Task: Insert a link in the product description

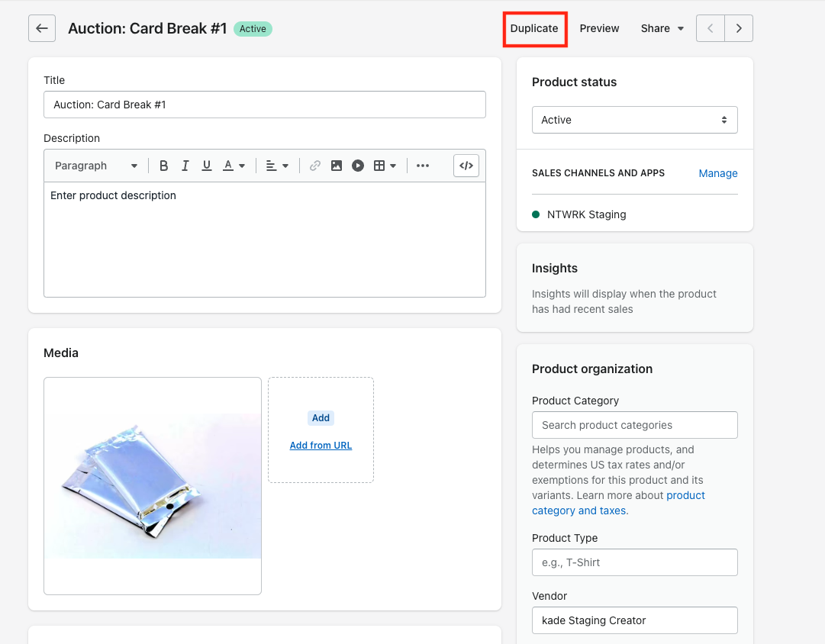Action: tap(315, 165)
